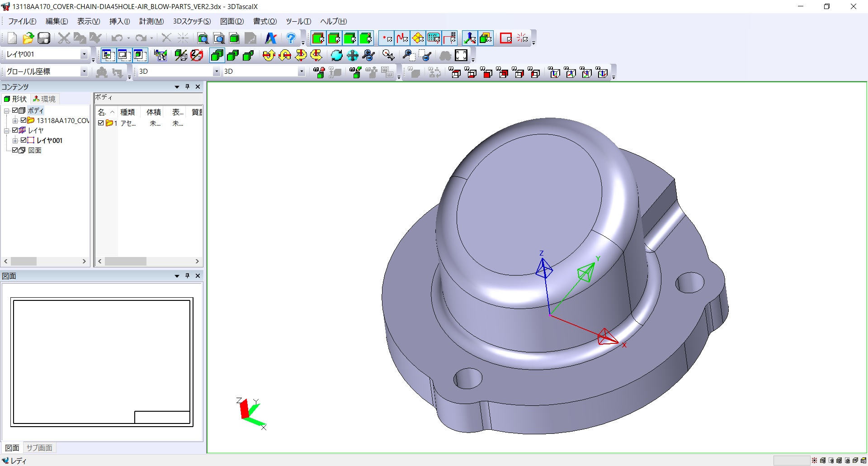
Task: Click the fit-to-screen frame icon
Action: [461, 55]
